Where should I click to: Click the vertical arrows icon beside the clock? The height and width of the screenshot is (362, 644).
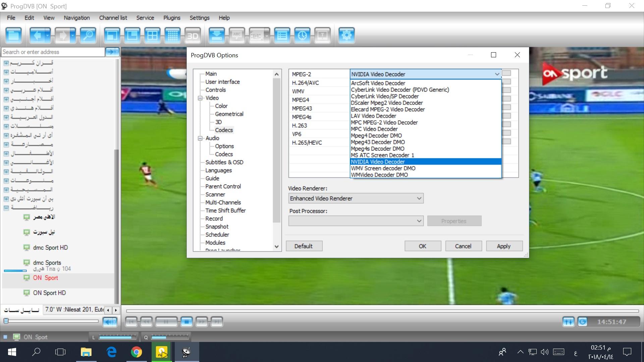[x=569, y=322]
